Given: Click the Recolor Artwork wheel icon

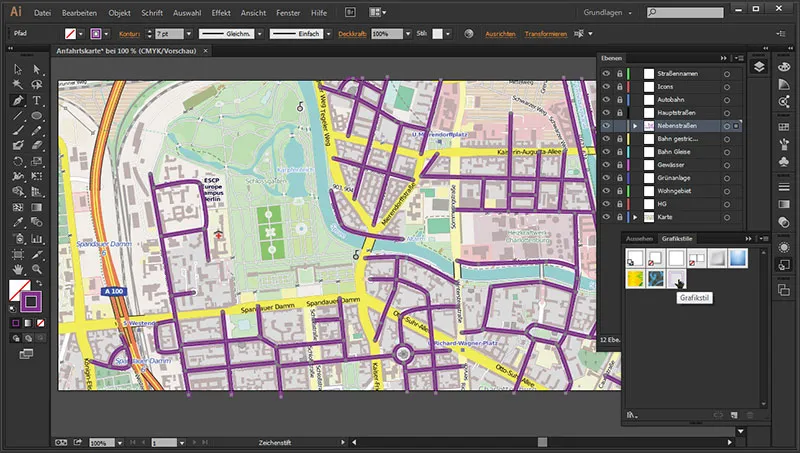Looking at the screenshot, I should click(468, 34).
